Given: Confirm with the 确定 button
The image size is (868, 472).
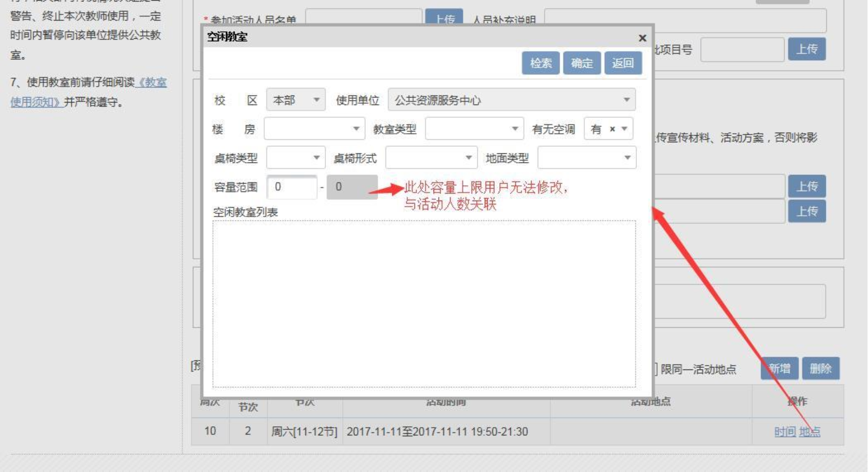Looking at the screenshot, I should [582, 63].
